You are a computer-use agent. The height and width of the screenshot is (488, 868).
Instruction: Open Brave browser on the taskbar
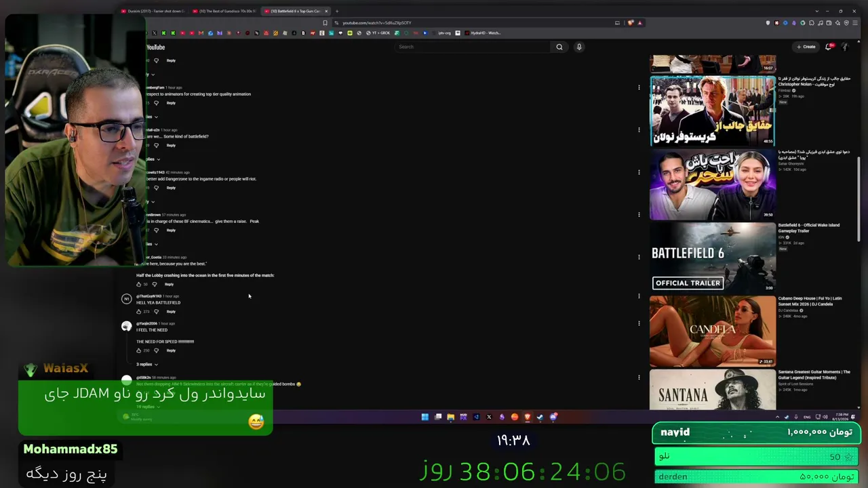[527, 417]
